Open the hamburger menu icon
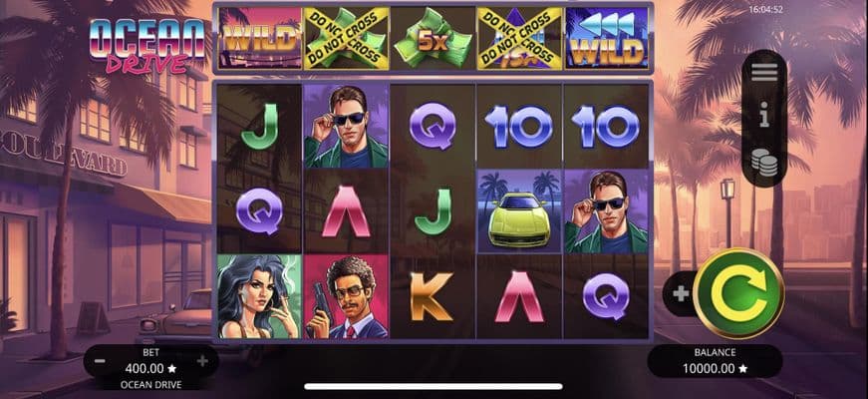This screenshot has width=868, height=399. click(764, 72)
